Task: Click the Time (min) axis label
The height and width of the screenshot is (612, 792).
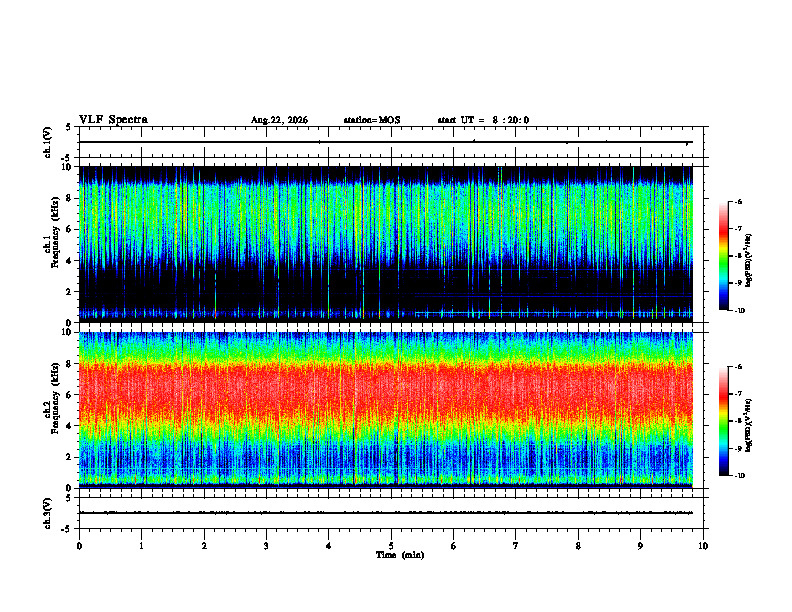Action: 400,555
